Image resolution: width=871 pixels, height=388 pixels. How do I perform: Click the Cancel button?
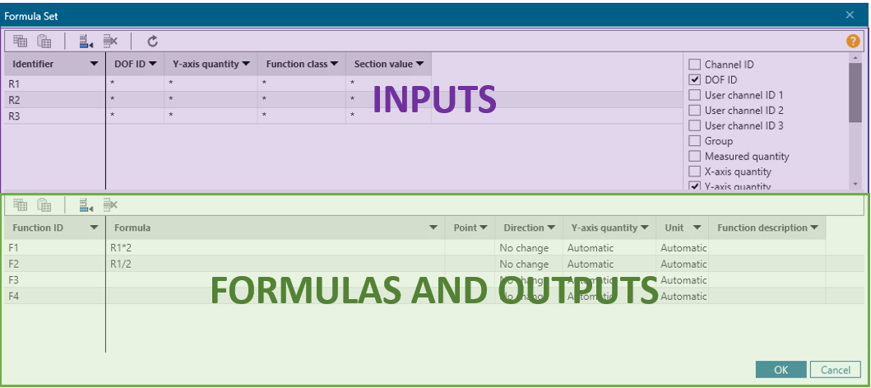point(835,370)
